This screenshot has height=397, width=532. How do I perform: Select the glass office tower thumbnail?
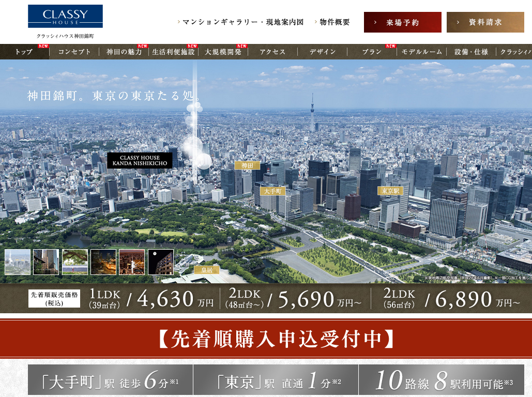[46, 262]
